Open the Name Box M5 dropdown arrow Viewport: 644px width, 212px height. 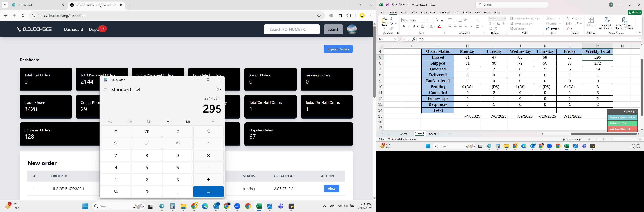coord(395,39)
